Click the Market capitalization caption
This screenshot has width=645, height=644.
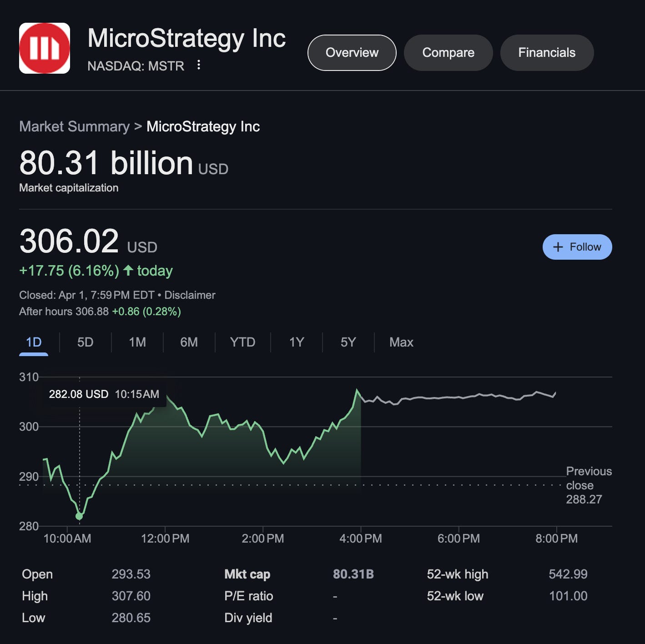click(69, 188)
